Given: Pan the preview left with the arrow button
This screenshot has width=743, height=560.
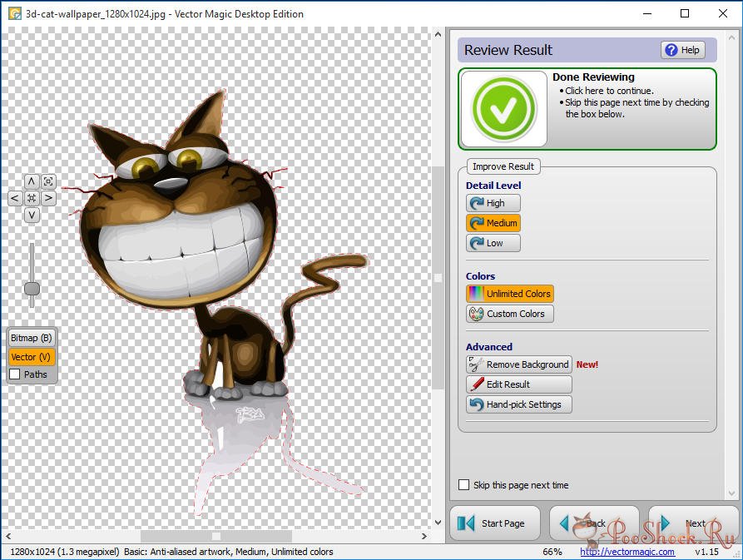Looking at the screenshot, I should 15,198.
